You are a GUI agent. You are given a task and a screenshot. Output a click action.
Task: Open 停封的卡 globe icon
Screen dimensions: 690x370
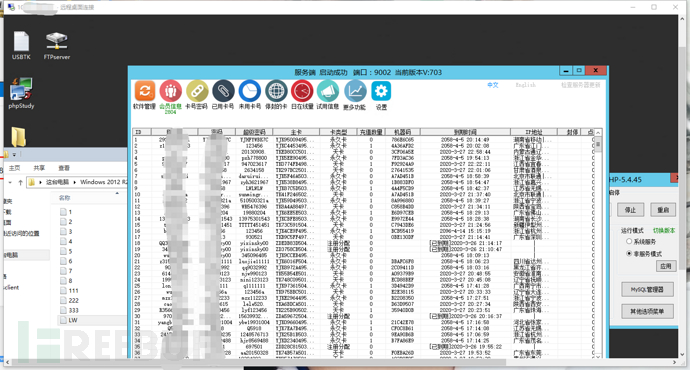[x=276, y=91]
